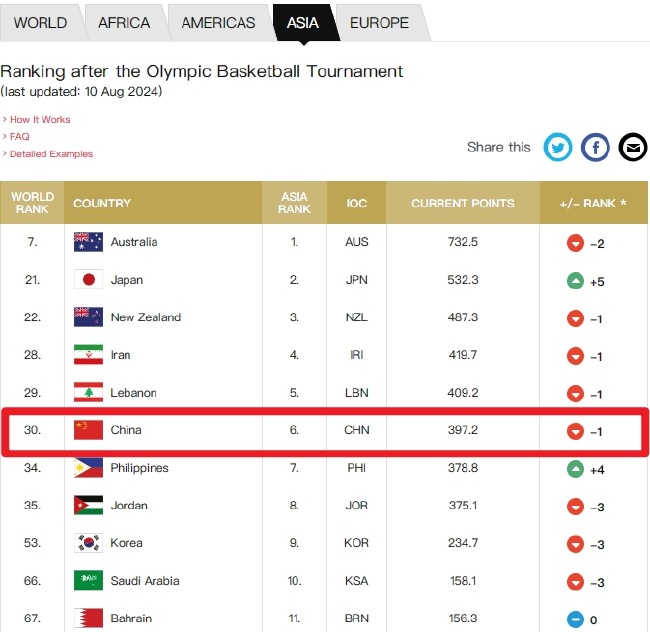Share ranking on Twitter icon
Image resolution: width=650 pixels, height=632 pixels.
(x=558, y=148)
